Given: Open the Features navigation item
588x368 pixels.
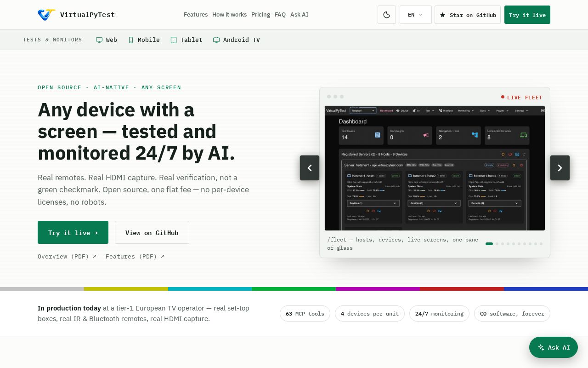Looking at the screenshot, I should click(x=196, y=15).
